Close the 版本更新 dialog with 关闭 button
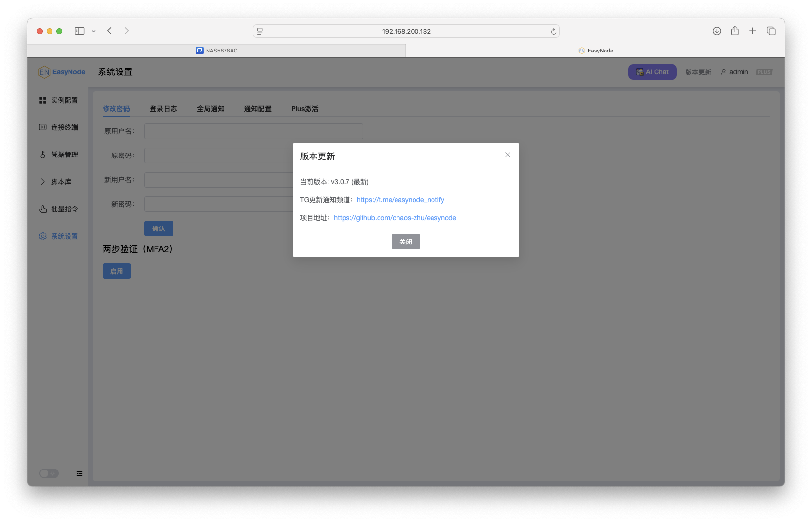Screen dimensions: 812x522 (406, 241)
